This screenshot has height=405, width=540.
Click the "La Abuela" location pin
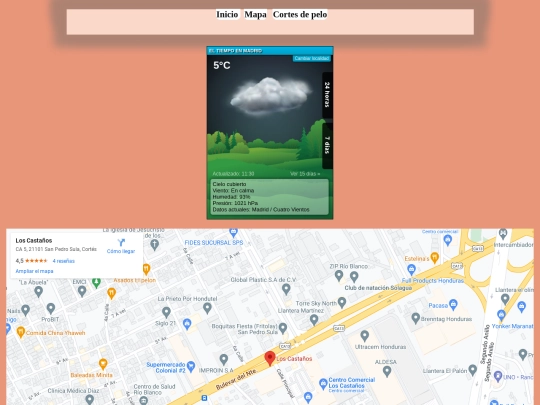(x=39, y=292)
